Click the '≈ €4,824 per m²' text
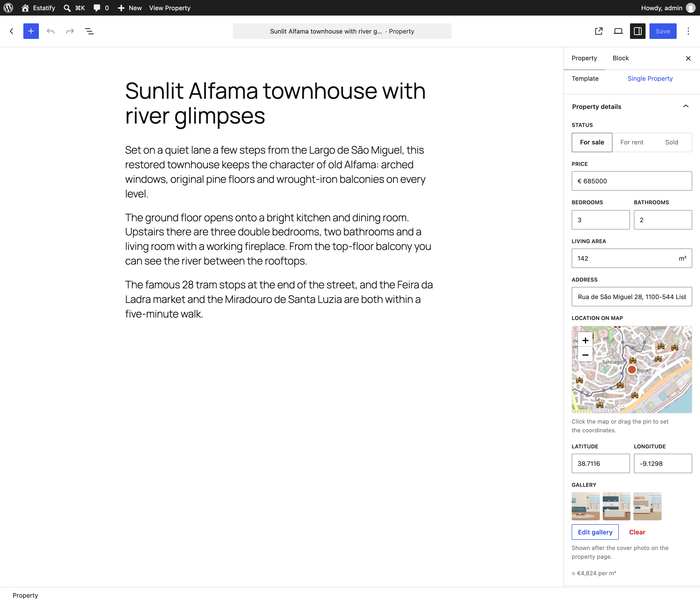This screenshot has width=700, height=603. pyautogui.click(x=594, y=573)
